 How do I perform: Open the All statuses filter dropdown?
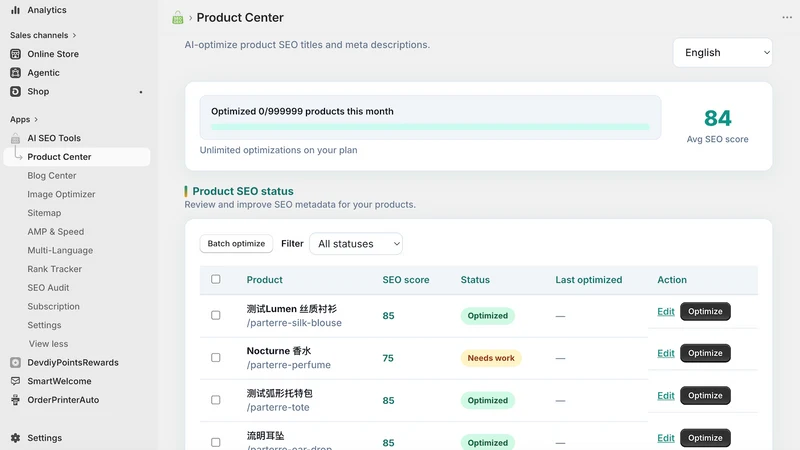coord(356,244)
